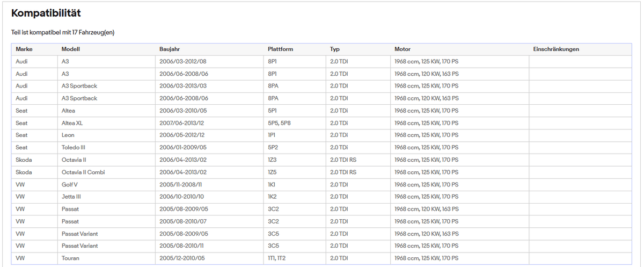644x267 pixels.
Task: Select the Baujahr value 2006/10-2010/10
Action: click(182, 197)
